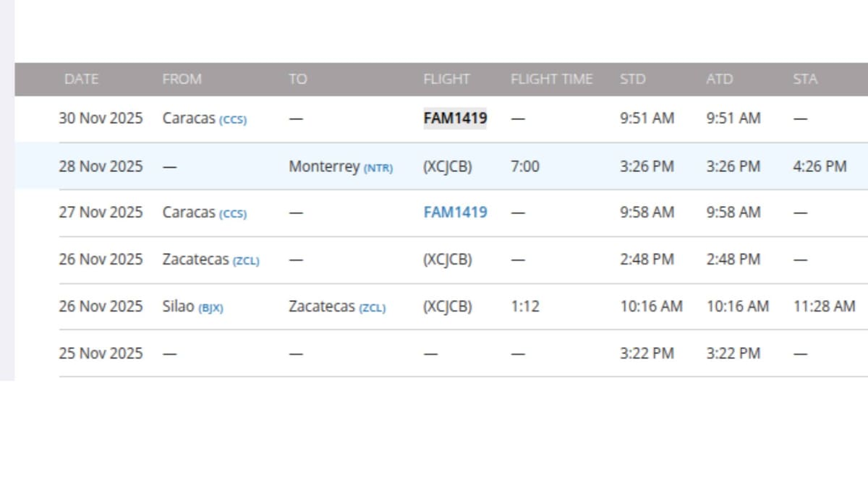The width and height of the screenshot is (868, 488).
Task: Click the ATD column header
Action: click(x=719, y=80)
